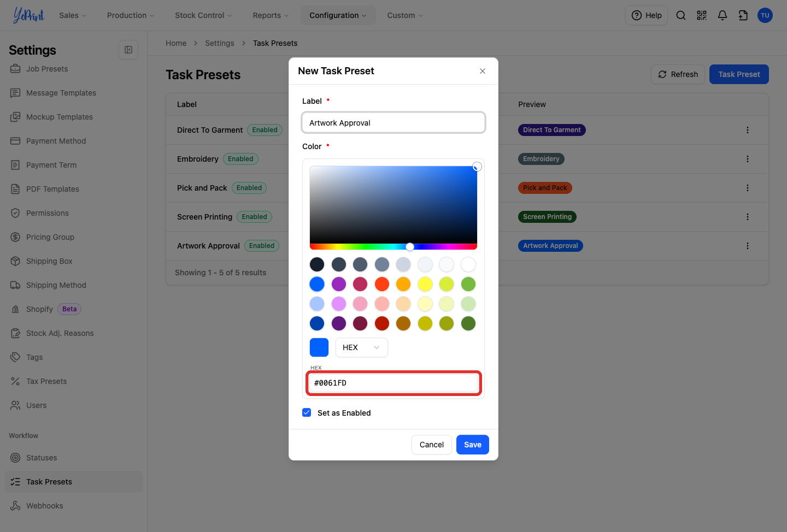Viewport: 787px width, 532px height.
Task: Click the search magnifier icon
Action: pos(681,15)
